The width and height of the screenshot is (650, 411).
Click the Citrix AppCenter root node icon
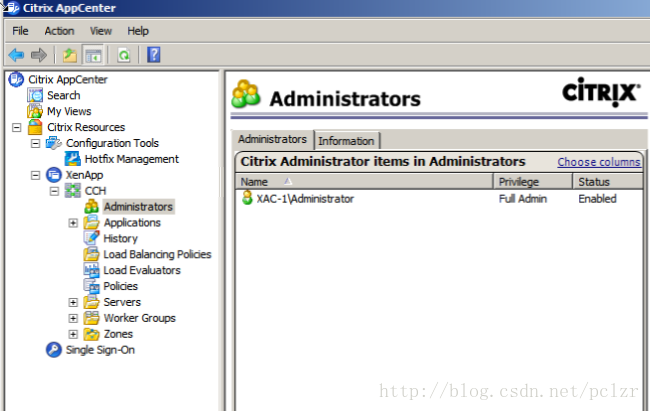[x=16, y=79]
